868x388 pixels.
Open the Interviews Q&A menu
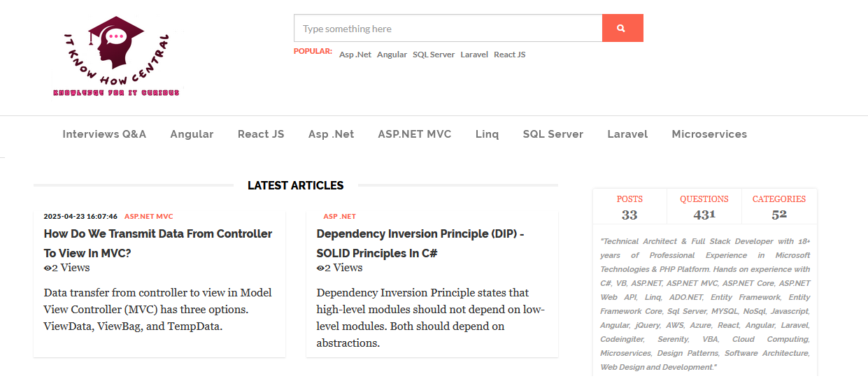click(104, 134)
